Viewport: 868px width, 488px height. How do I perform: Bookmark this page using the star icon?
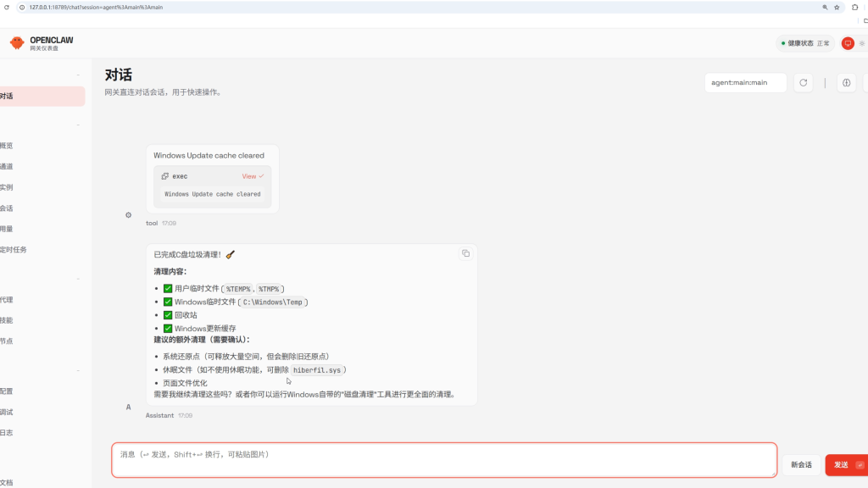(x=837, y=7)
